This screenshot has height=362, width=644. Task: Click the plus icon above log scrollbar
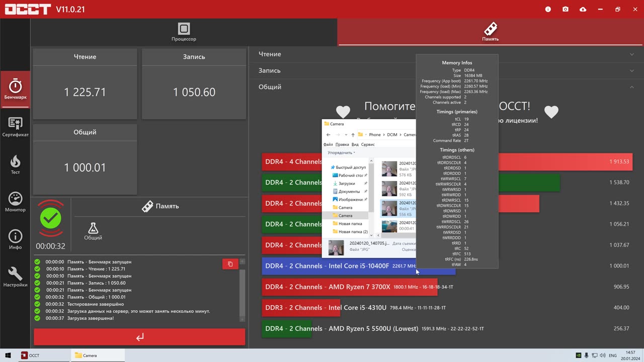[242, 261]
